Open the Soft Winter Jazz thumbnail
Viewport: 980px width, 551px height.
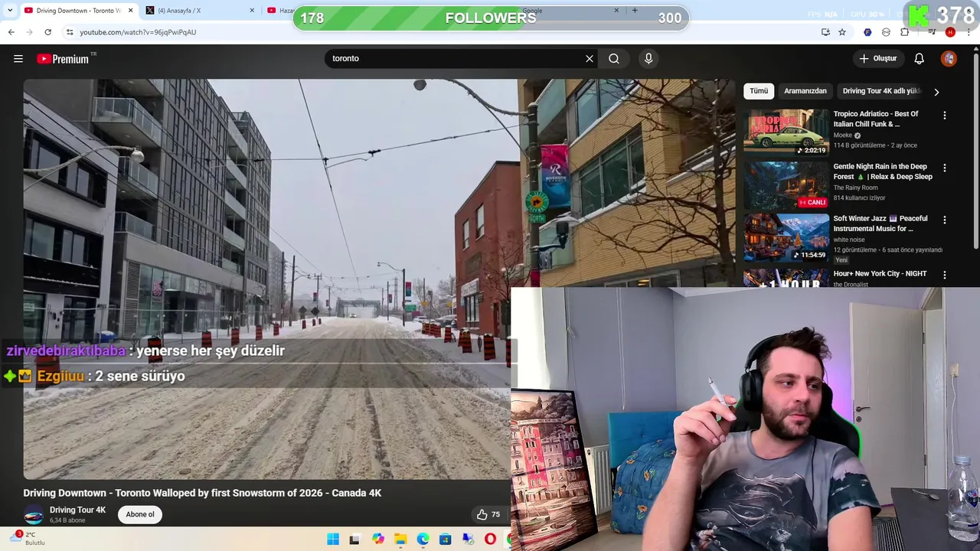click(786, 237)
